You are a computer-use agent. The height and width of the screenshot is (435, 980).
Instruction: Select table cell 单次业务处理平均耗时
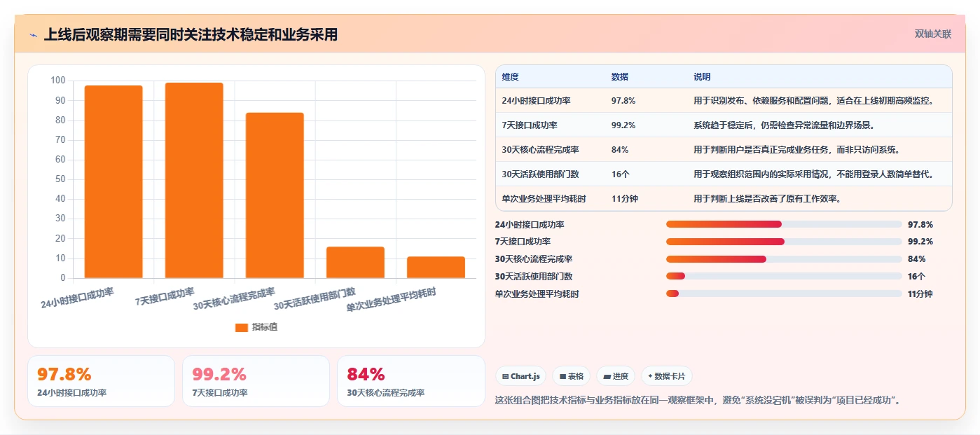(x=544, y=199)
